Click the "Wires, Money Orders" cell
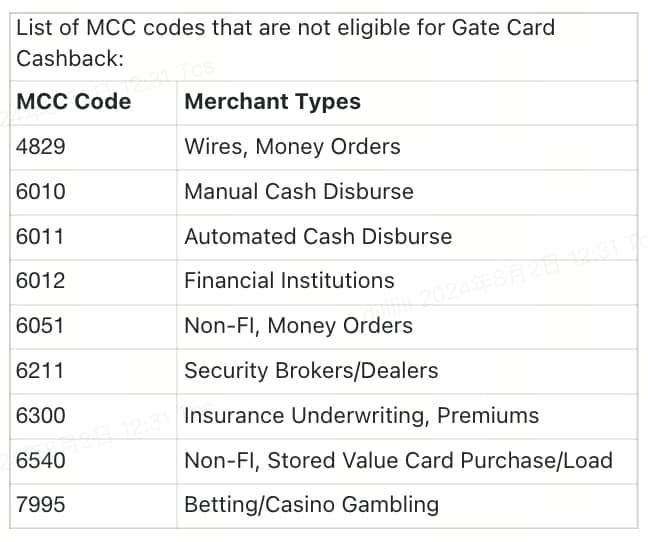648x542 pixels. [292, 147]
